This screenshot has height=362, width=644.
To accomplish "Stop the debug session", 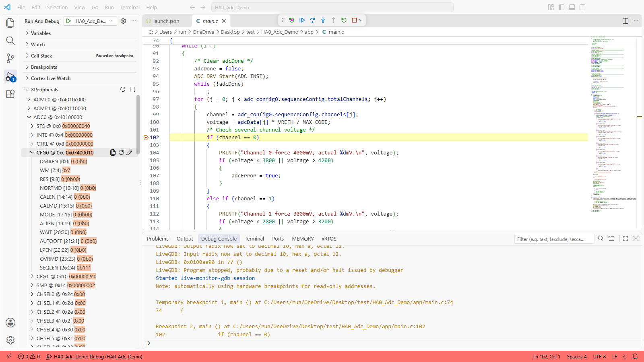I will (354, 20).
